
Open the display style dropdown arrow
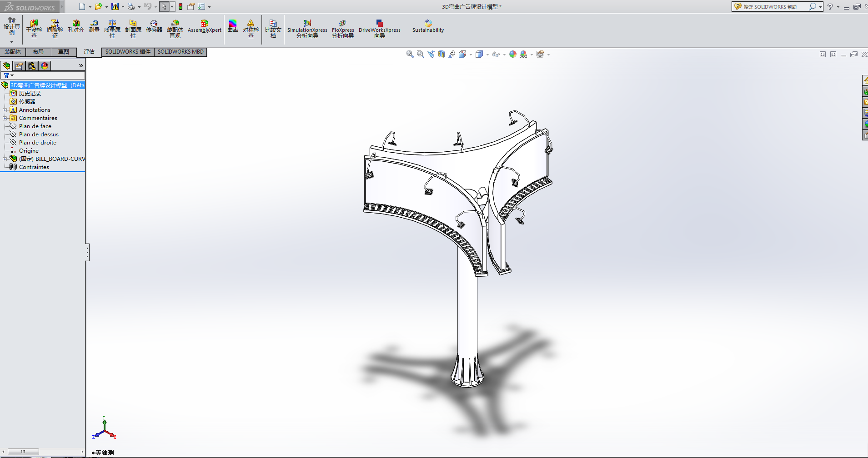point(487,54)
